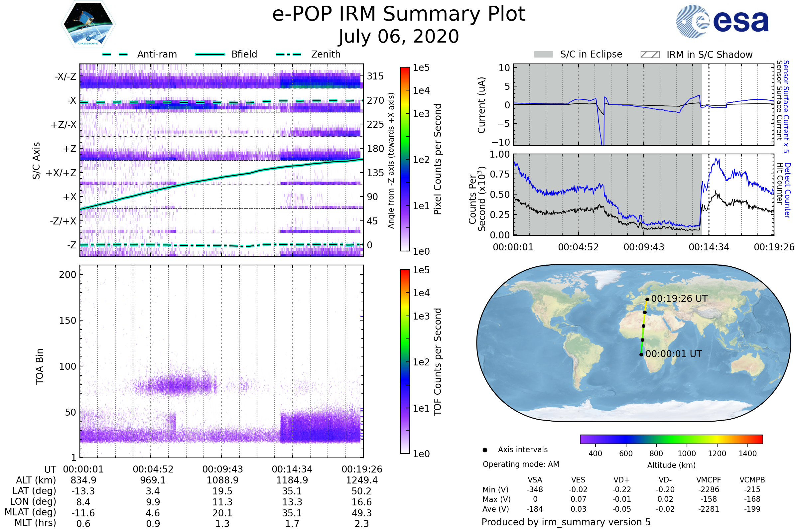Click the Zenith dash-dot legend line
The width and height of the screenshot is (798, 532).
(x=288, y=54)
